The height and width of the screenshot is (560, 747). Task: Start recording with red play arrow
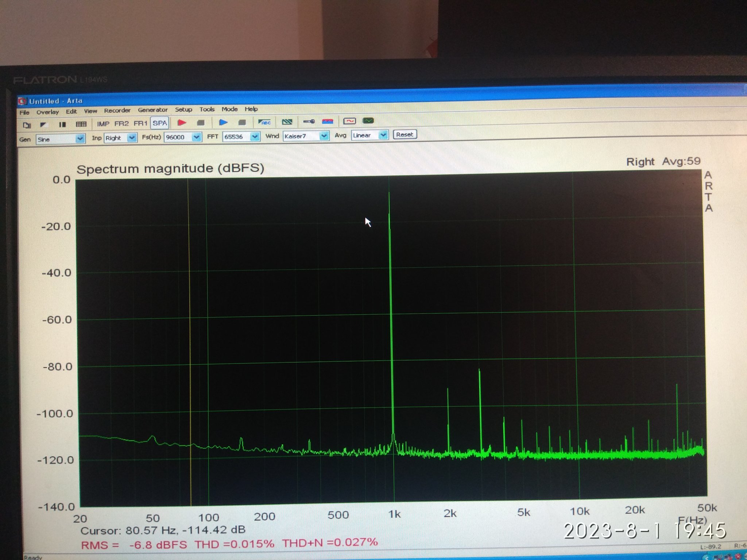(x=182, y=123)
